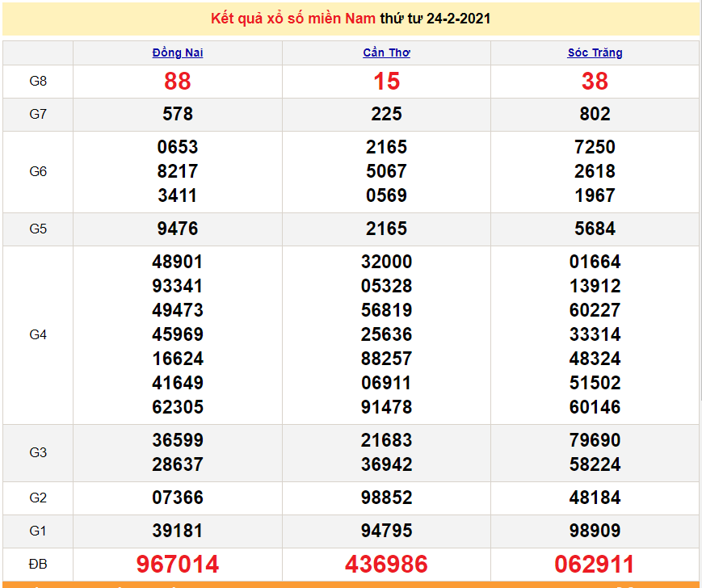Open the Đồng Nai province link
The image size is (702, 588).
click(177, 52)
